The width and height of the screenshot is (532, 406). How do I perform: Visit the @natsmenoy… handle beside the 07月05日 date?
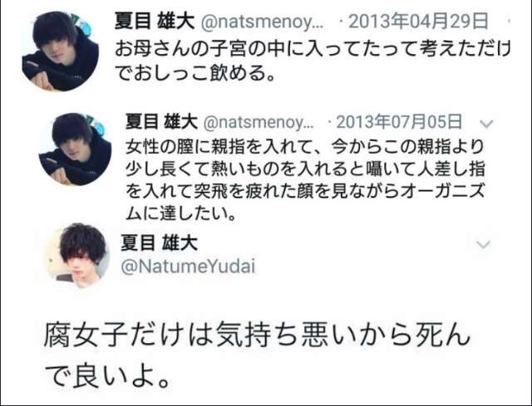coord(259,122)
